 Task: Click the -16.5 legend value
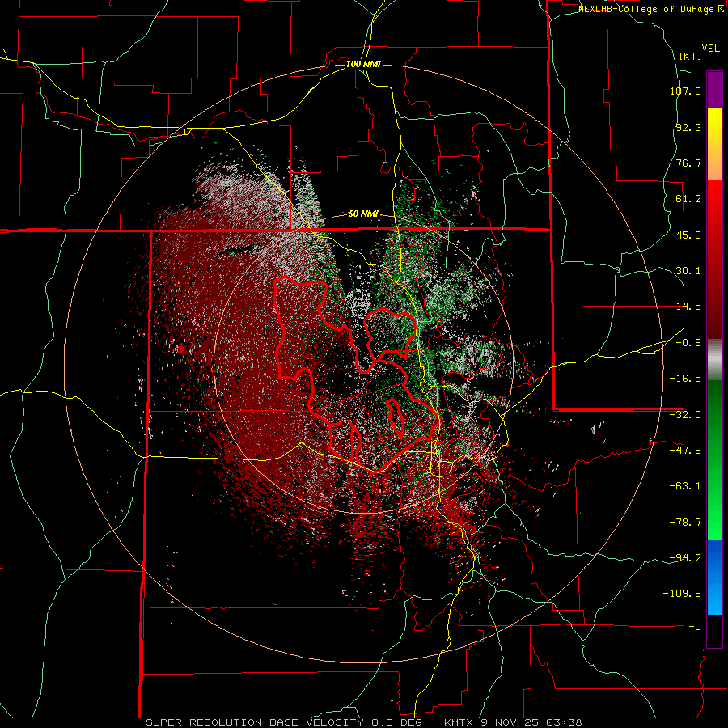[x=685, y=379]
